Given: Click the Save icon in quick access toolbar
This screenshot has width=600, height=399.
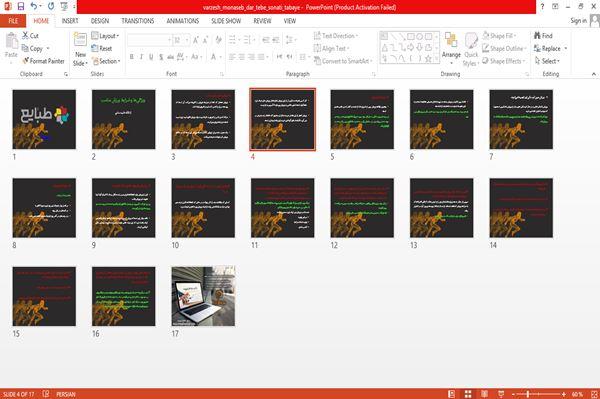Looking at the screenshot, I should pos(21,6).
